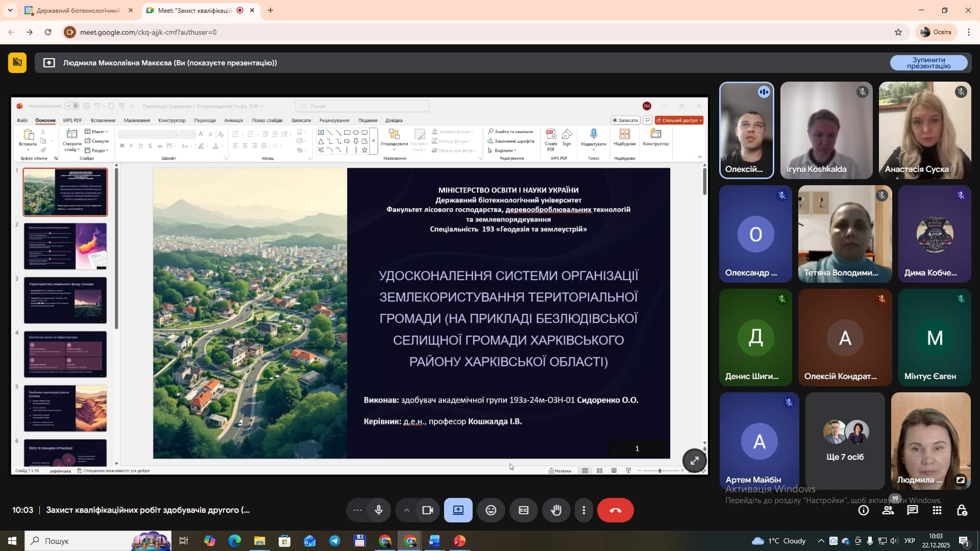The height and width of the screenshot is (551, 980).
Task: Click the raise hand icon
Action: 556,510
